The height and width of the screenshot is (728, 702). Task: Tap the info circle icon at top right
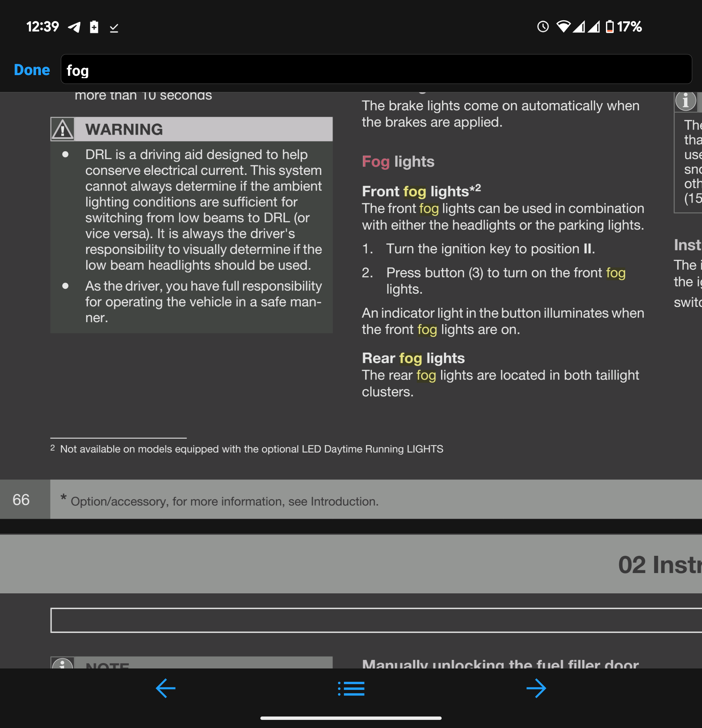(x=685, y=101)
